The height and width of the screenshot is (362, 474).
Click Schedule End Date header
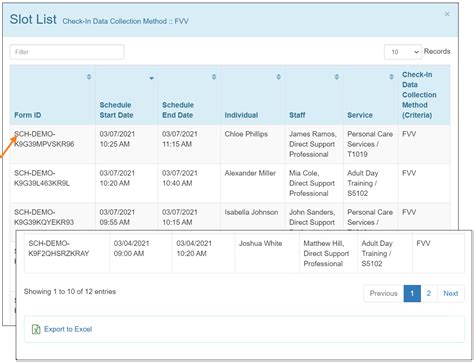click(178, 110)
